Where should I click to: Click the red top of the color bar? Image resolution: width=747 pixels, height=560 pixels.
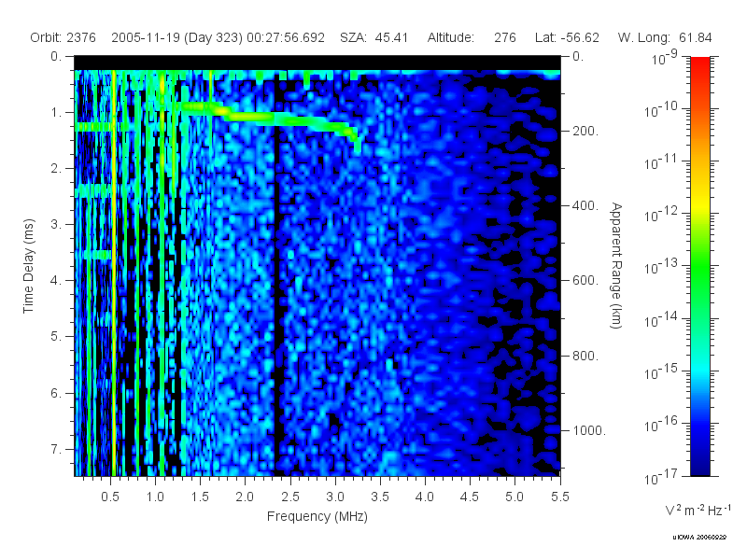click(700, 64)
